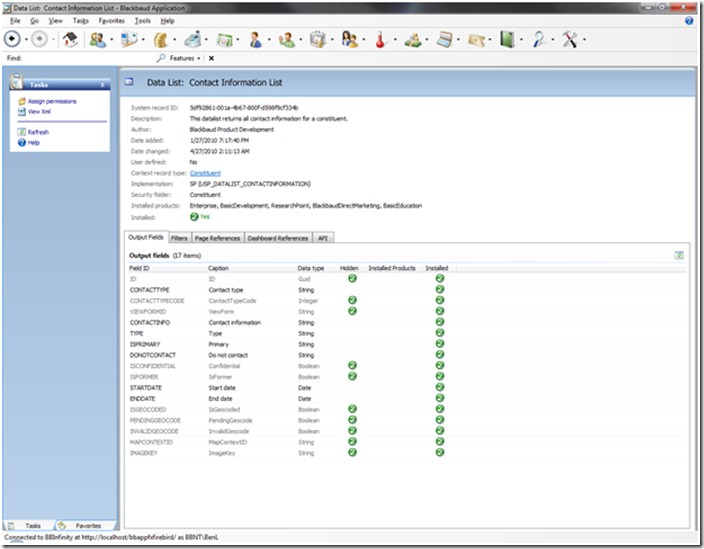The image size is (704, 549).
Task: Click the Back navigation arrow button
Action: pyautogui.click(x=12, y=39)
